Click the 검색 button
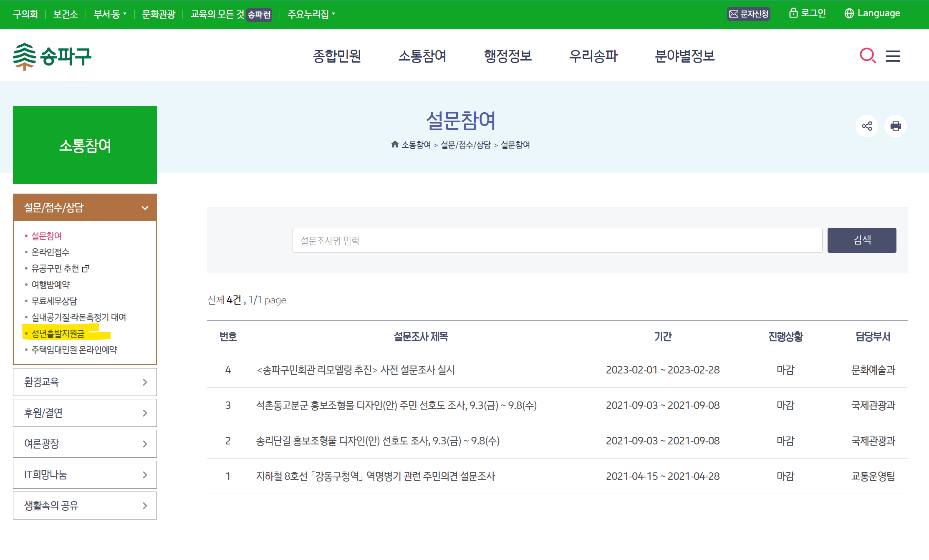 [x=861, y=240]
